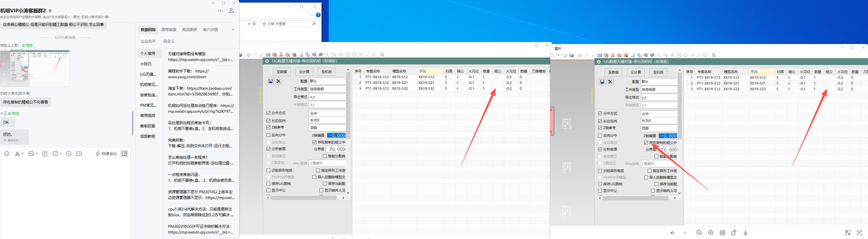Rotate the picture in 图片 viewer
Screen dimensions: 868x239
tap(733, 232)
